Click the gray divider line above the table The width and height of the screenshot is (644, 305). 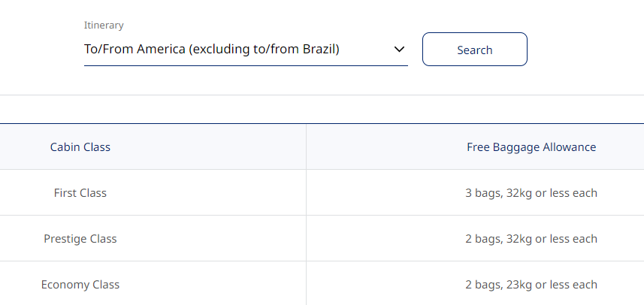[322, 95]
